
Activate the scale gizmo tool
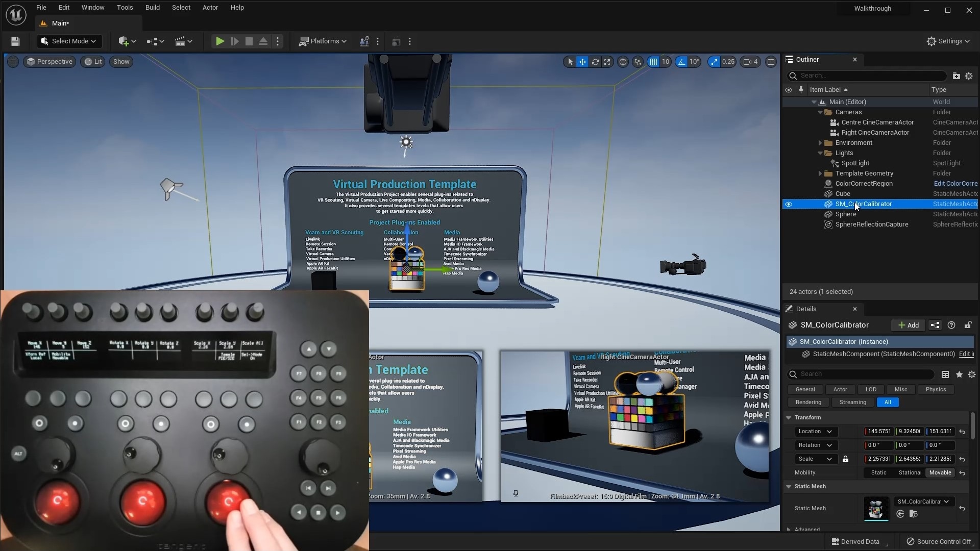607,62
